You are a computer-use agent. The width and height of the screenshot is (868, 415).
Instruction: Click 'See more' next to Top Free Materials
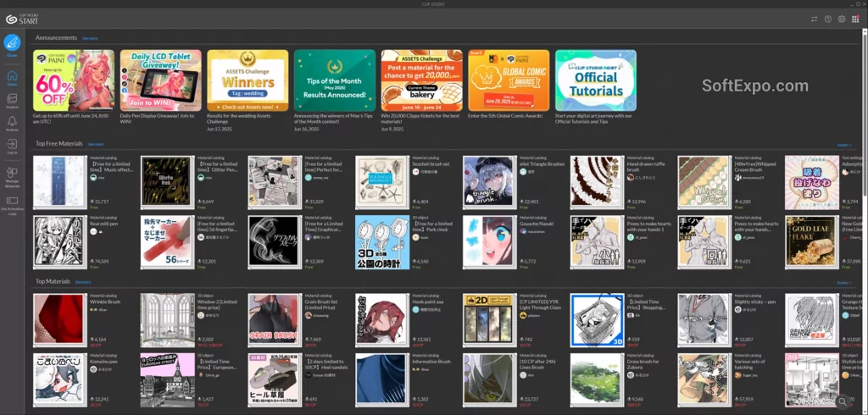click(96, 145)
